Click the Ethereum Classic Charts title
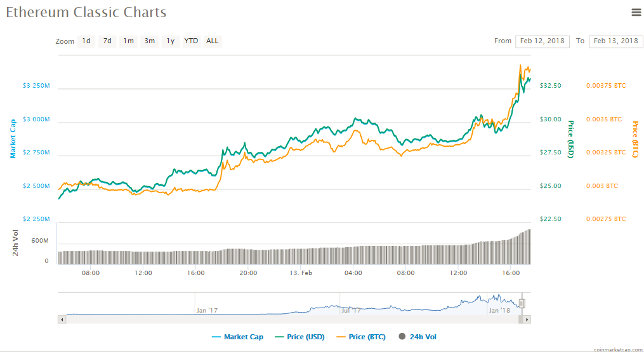The image size is (644, 352). (x=86, y=12)
